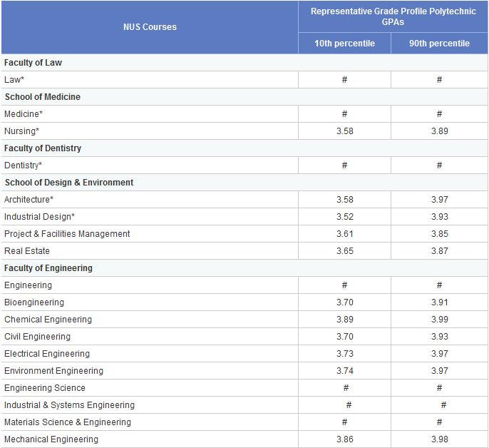Select Chemical Engineering 10th percentile 3.89
The height and width of the screenshot is (448, 489).
(x=344, y=320)
